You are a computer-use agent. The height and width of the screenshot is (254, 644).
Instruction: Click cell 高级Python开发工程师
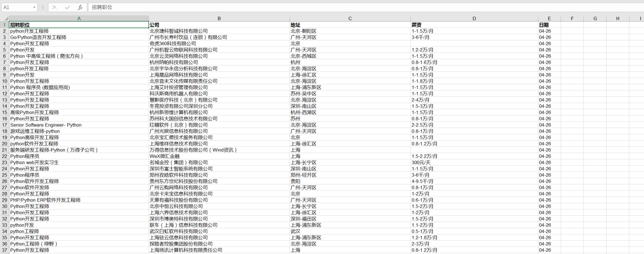pyautogui.click(x=79, y=112)
